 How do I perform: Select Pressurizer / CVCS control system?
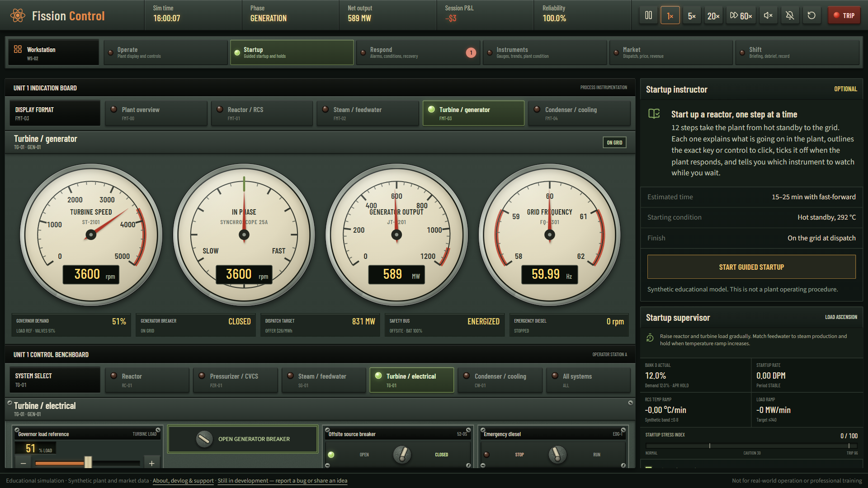click(x=236, y=380)
